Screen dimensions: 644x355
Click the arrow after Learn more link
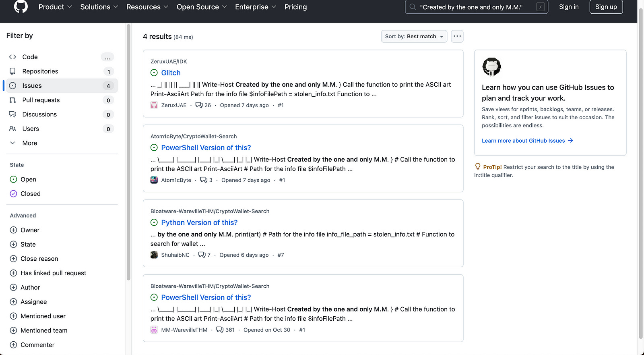pos(570,141)
